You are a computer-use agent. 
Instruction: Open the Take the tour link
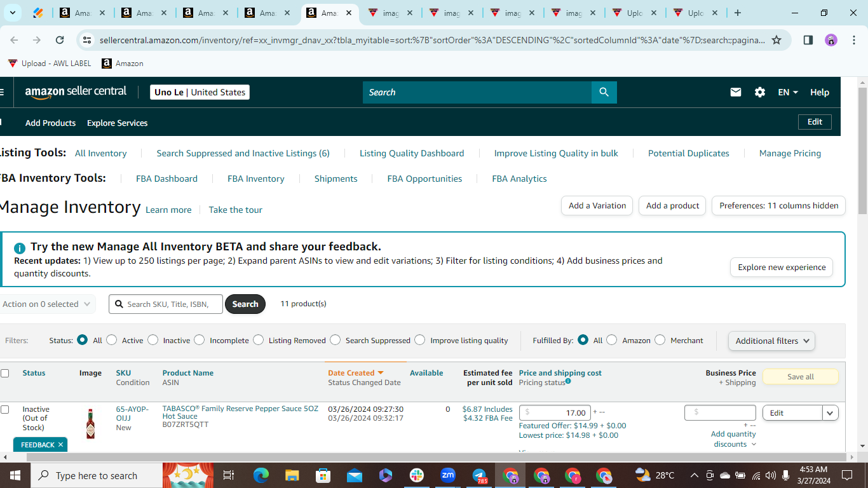(236, 210)
